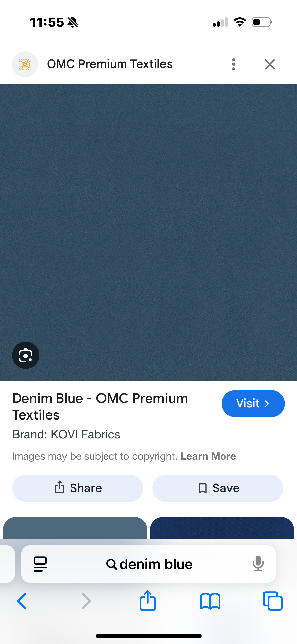297x644 pixels.
Task: Open OMC Premium Textiles source title
Action: [x=110, y=64]
